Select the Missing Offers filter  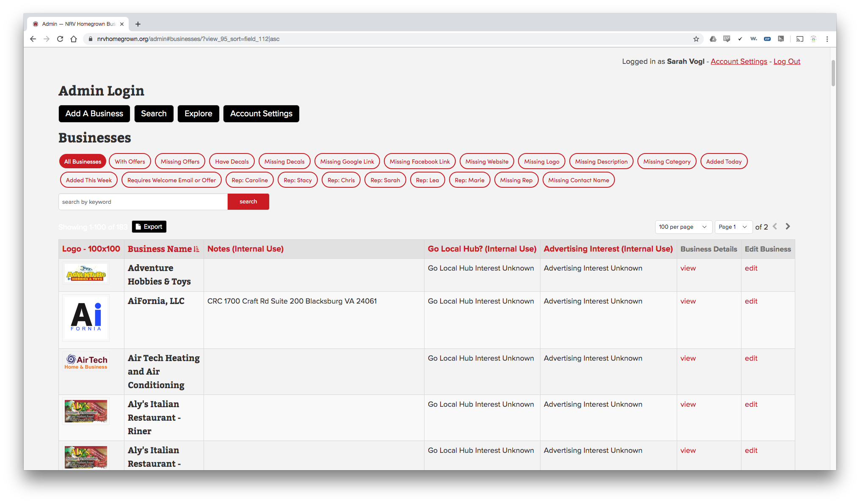click(x=180, y=162)
